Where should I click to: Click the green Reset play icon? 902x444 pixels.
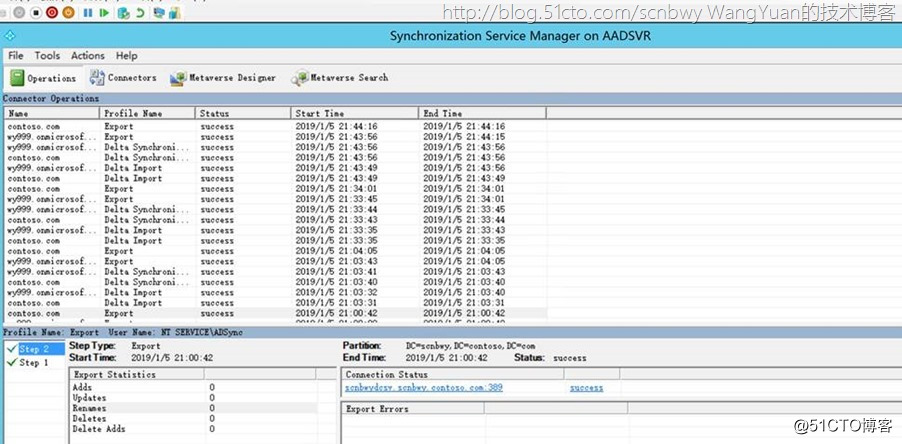pos(104,13)
